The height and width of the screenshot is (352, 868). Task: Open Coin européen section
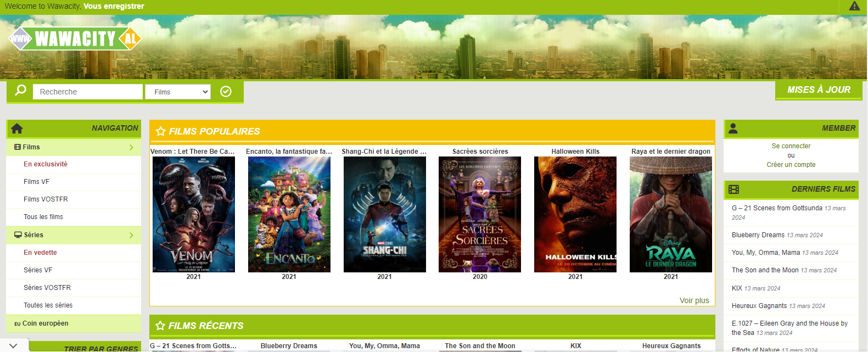(74, 323)
